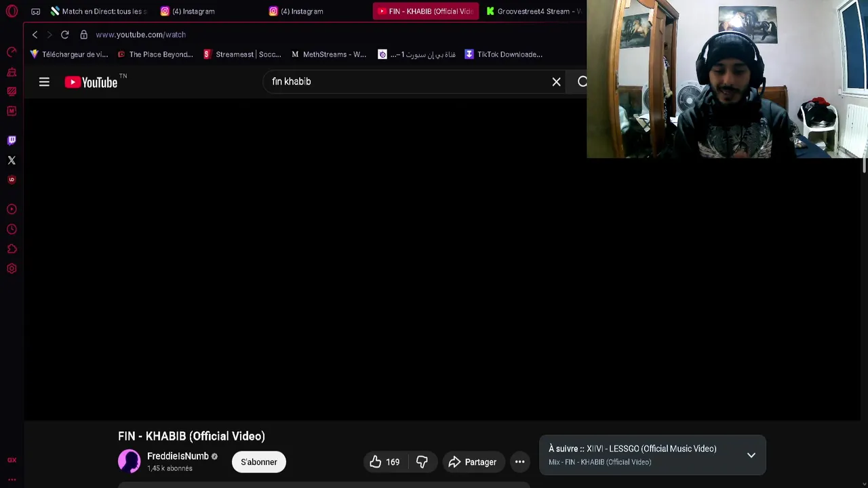Like the video (169 likes)
The width and height of the screenshot is (868, 488).
coord(384,462)
